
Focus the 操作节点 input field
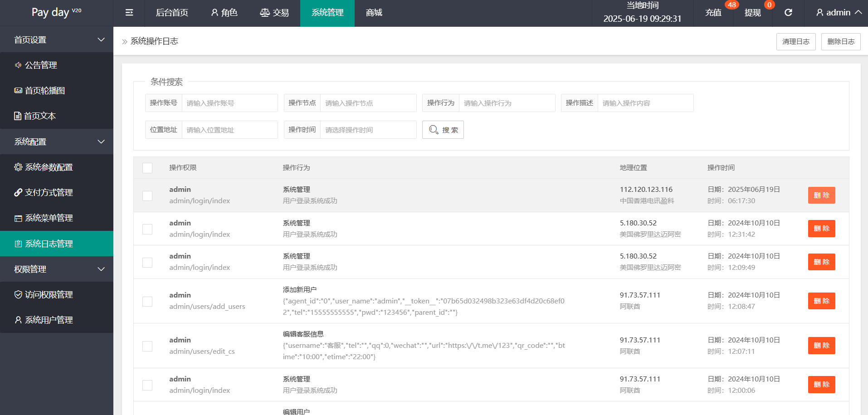point(368,103)
